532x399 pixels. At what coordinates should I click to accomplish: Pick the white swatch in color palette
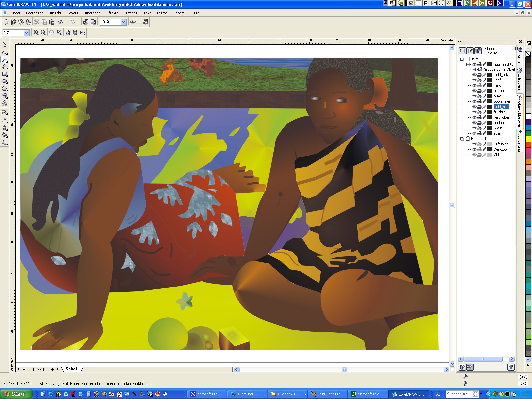[x=528, y=116]
